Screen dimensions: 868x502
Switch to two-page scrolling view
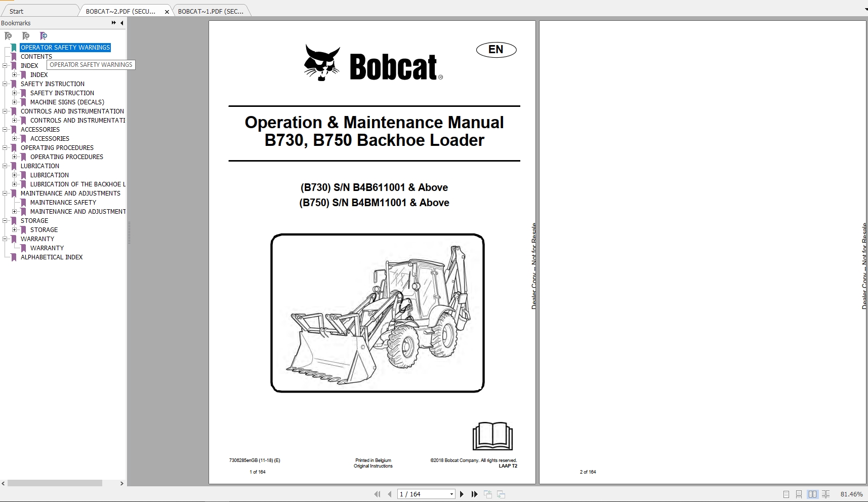coord(825,494)
